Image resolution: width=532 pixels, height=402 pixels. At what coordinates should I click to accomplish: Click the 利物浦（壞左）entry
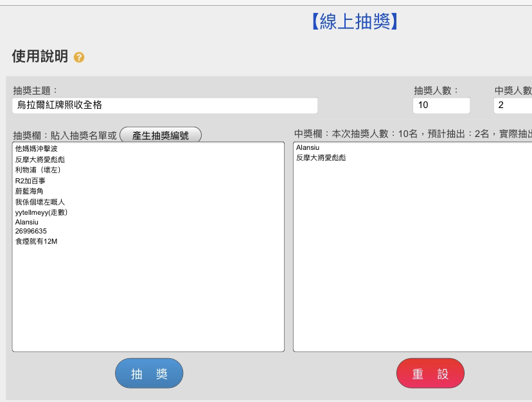(38, 170)
